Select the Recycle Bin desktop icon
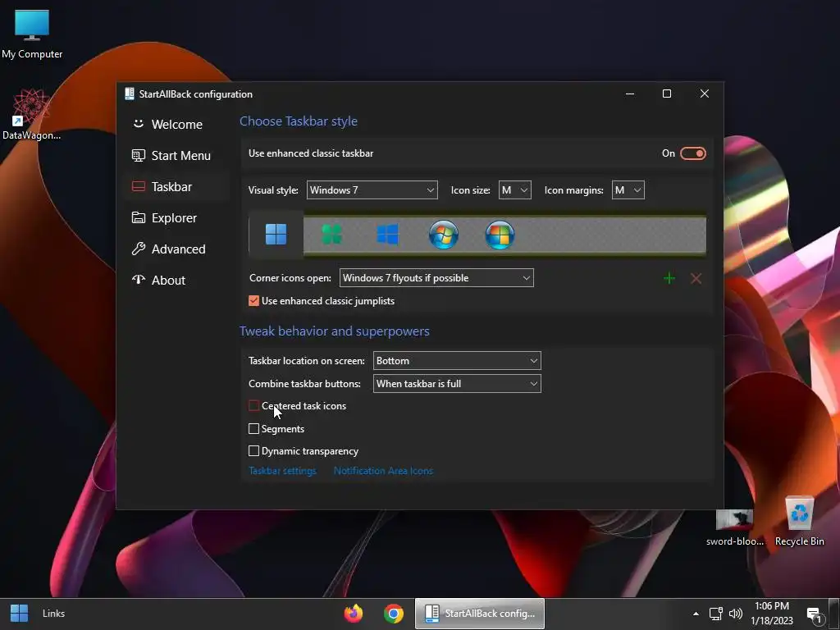Screen dimensions: 840x630 coord(799,521)
